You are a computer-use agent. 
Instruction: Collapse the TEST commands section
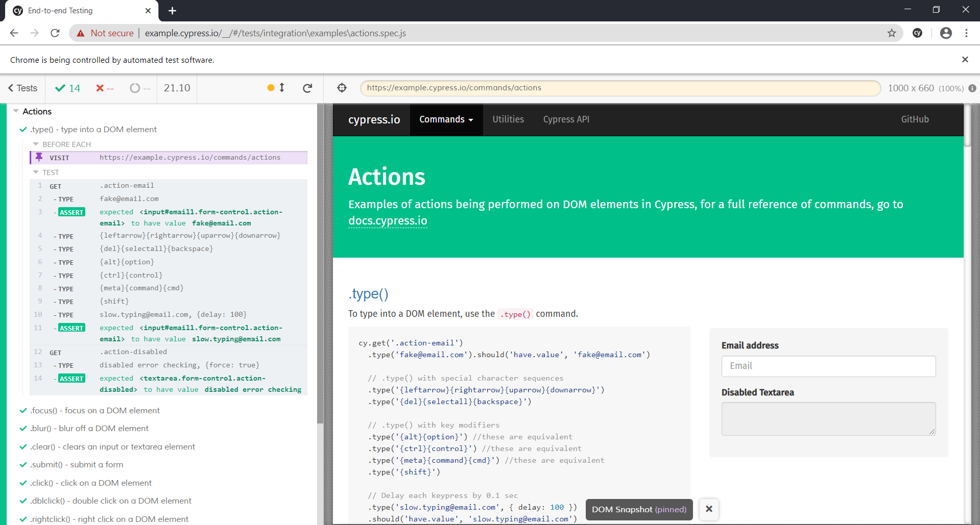(x=46, y=172)
